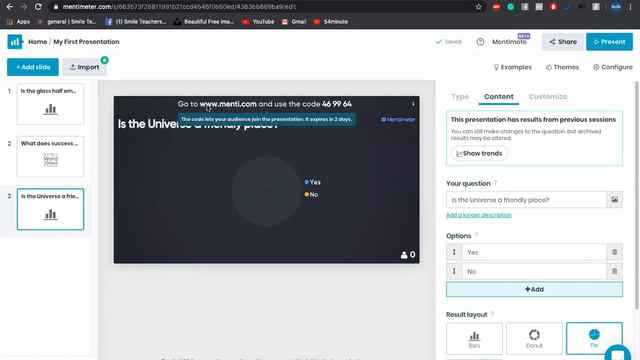This screenshot has width=640, height=360.
Task: Select slide 1 'Is the glass half em...' thumbnail
Action: 50,104
